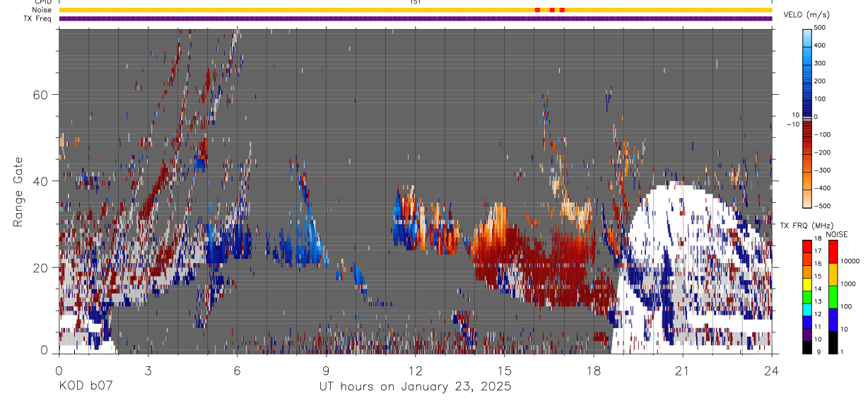This screenshot has height=401, width=868.
Task: Click the x-axis tick label '12'
Action: (416, 371)
